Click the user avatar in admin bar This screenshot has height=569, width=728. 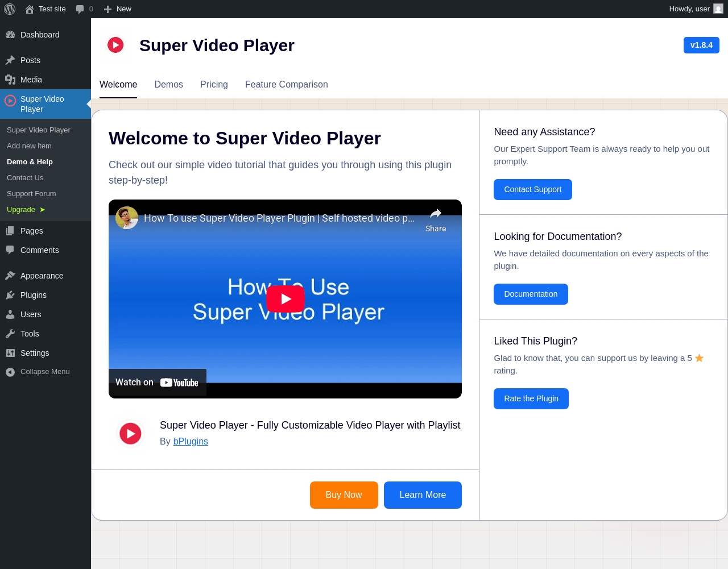718,9
